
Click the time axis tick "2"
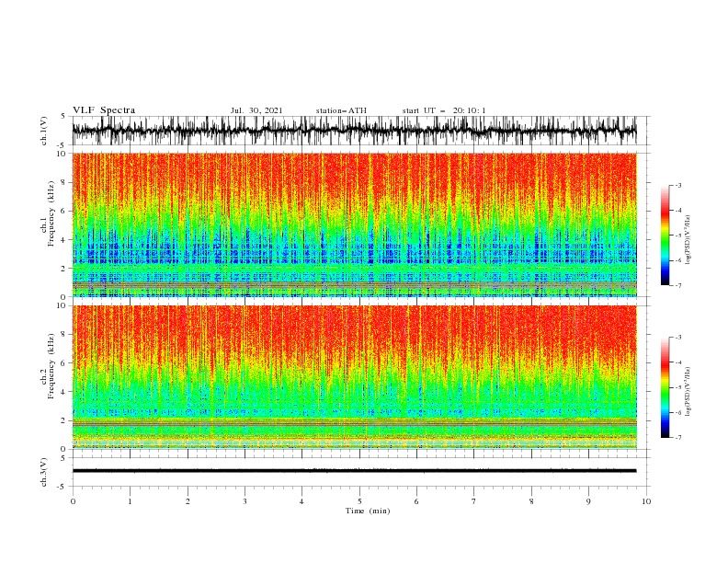click(x=188, y=501)
